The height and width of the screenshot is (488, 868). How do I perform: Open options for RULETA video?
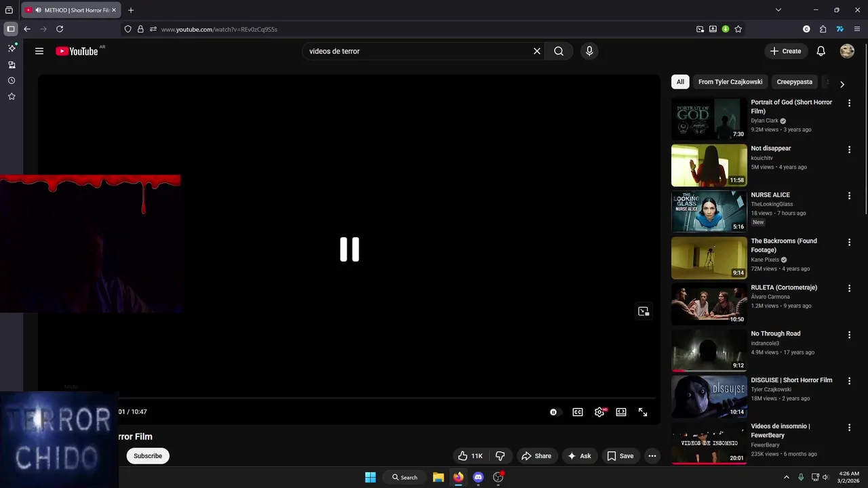849,288
